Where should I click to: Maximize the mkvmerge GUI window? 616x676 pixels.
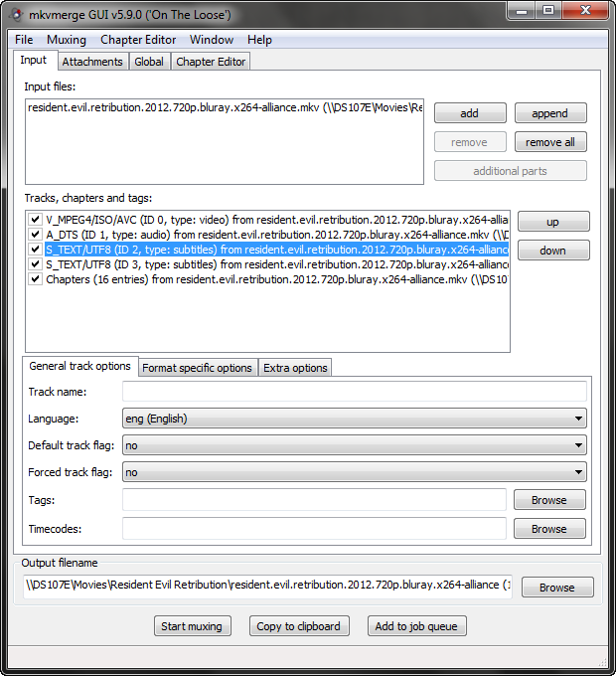548,10
